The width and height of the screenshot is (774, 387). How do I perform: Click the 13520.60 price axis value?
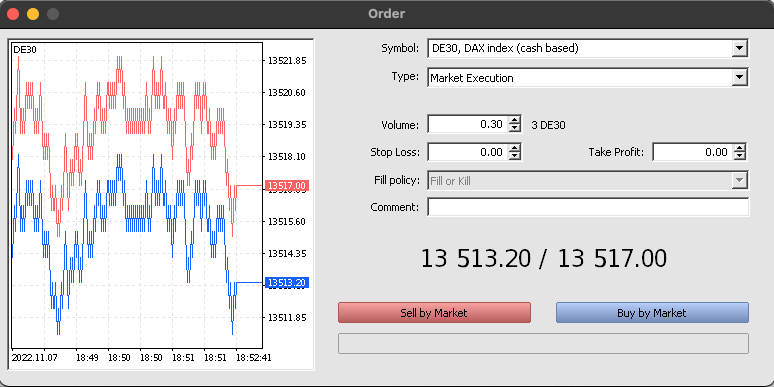click(287, 92)
